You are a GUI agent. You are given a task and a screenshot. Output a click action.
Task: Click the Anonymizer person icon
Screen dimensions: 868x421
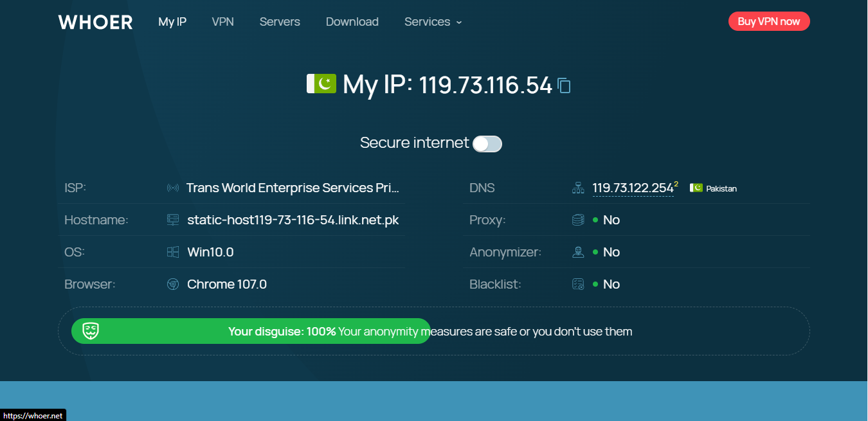(x=578, y=252)
